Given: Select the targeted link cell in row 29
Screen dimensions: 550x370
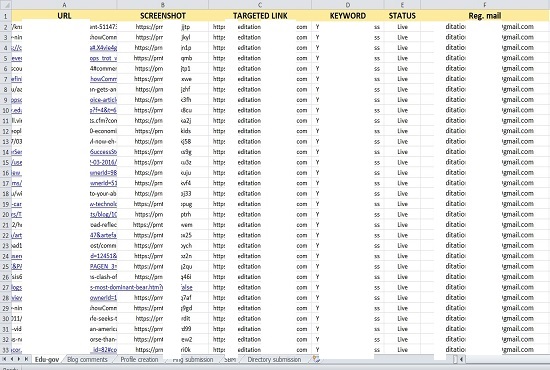Looking at the screenshot, I should [x=260, y=308].
